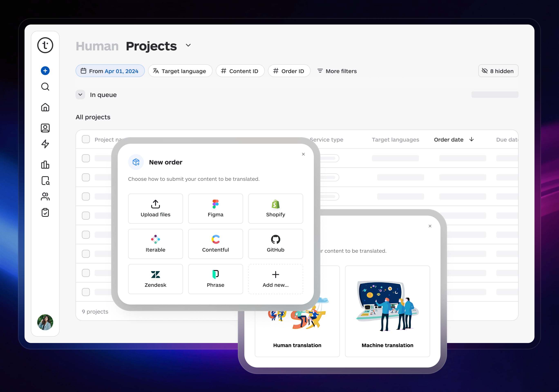Collapse the In queue section
559x392 pixels.
(x=80, y=95)
